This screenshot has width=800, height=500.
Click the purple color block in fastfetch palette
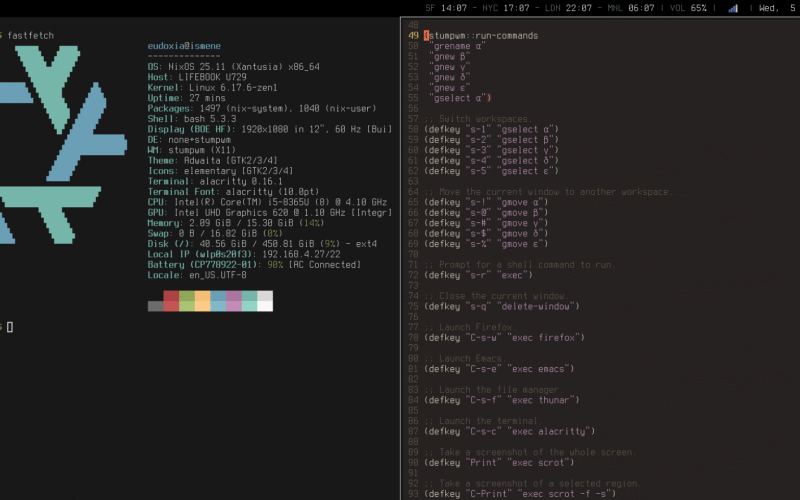pyautogui.click(x=233, y=301)
